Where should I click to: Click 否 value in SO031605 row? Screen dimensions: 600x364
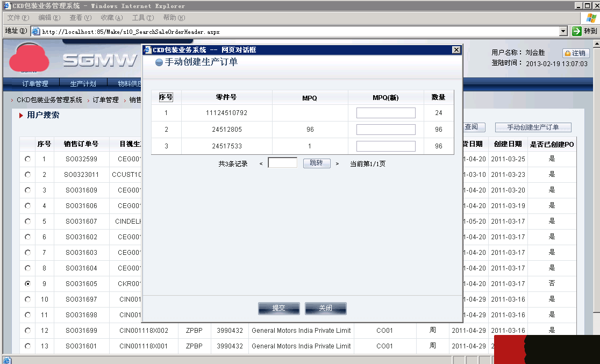click(552, 283)
